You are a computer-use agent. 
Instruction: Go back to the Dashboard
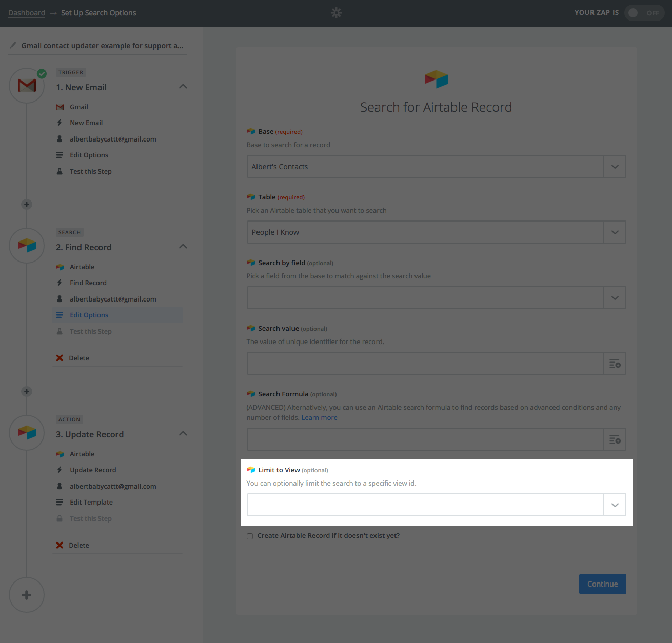pos(27,13)
